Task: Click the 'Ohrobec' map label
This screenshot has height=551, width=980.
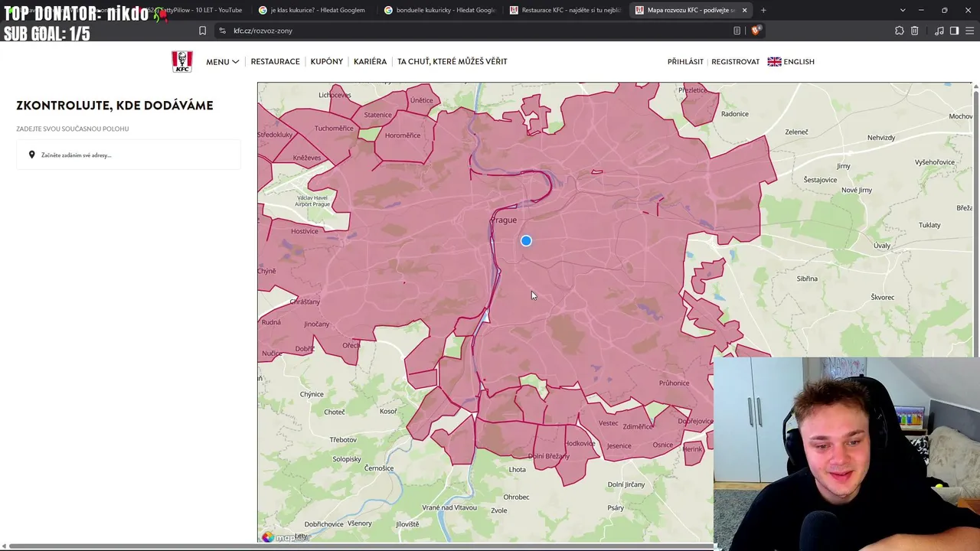Action: point(516,497)
